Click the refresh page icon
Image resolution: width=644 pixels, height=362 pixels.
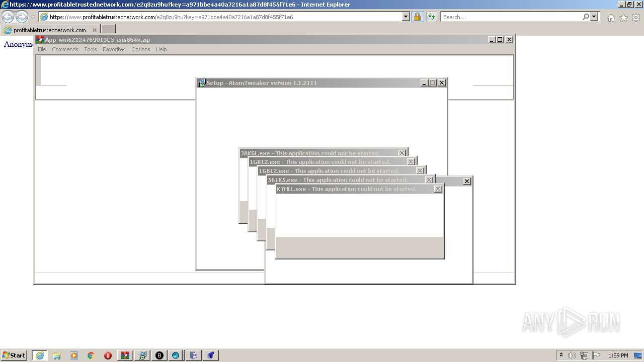432,17
